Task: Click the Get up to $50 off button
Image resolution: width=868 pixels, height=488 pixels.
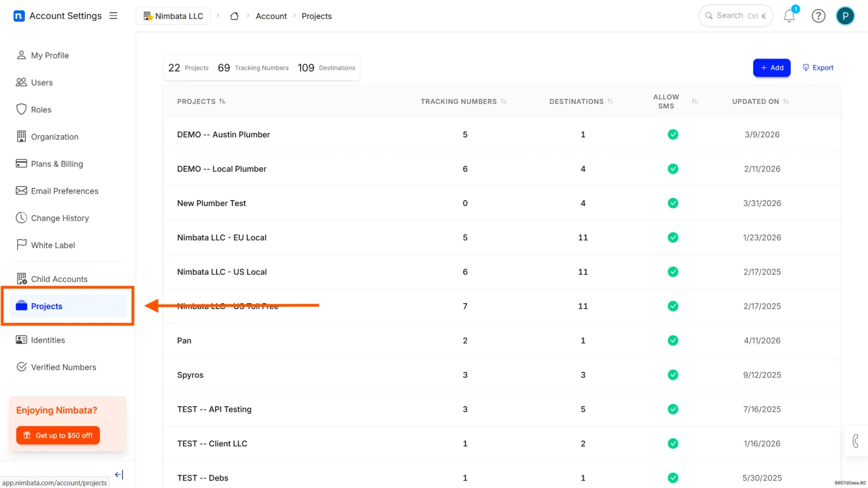Action: [x=58, y=435]
